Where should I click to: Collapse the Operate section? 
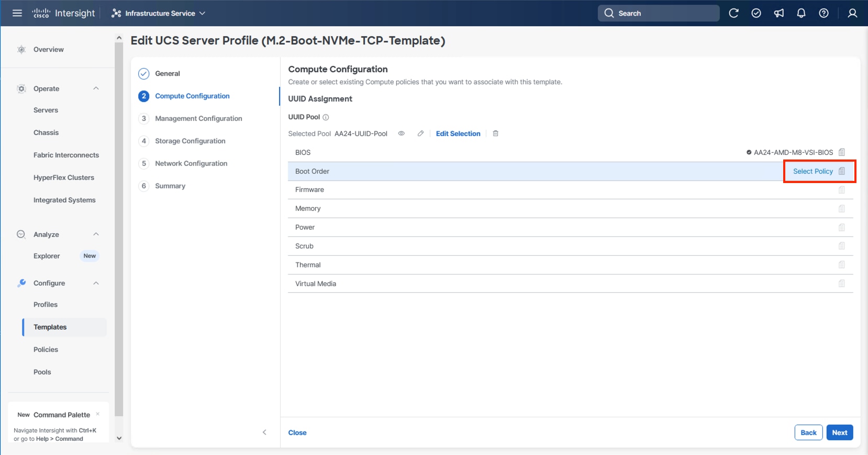96,88
